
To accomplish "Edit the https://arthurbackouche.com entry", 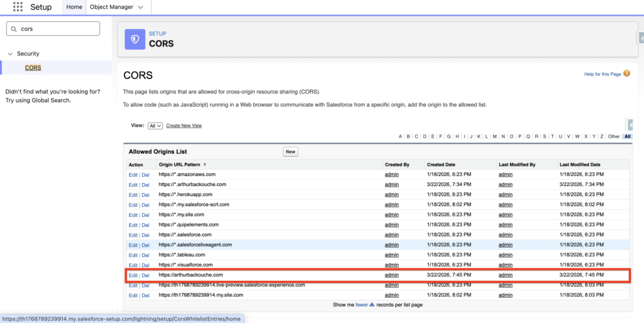I will (x=133, y=275).
